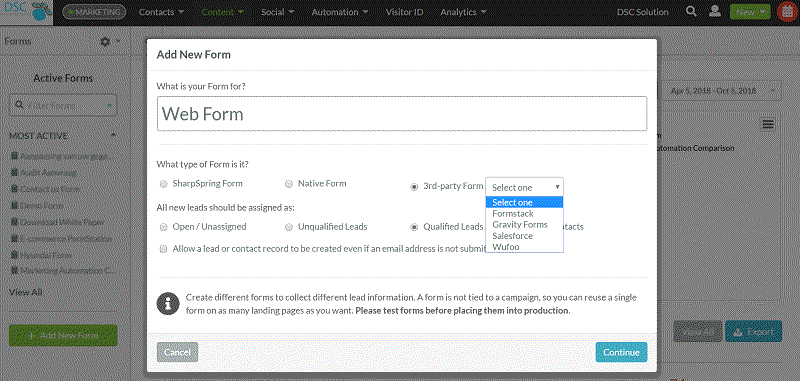The height and width of the screenshot is (381, 800).
Task: Click the DSC Solution account name
Action: 642,12
